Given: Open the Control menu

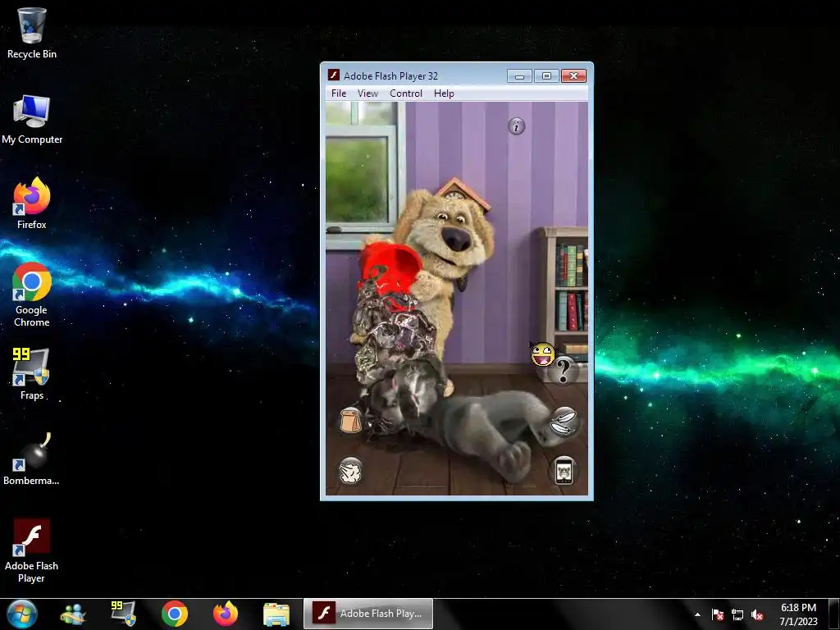Looking at the screenshot, I should pos(405,94).
